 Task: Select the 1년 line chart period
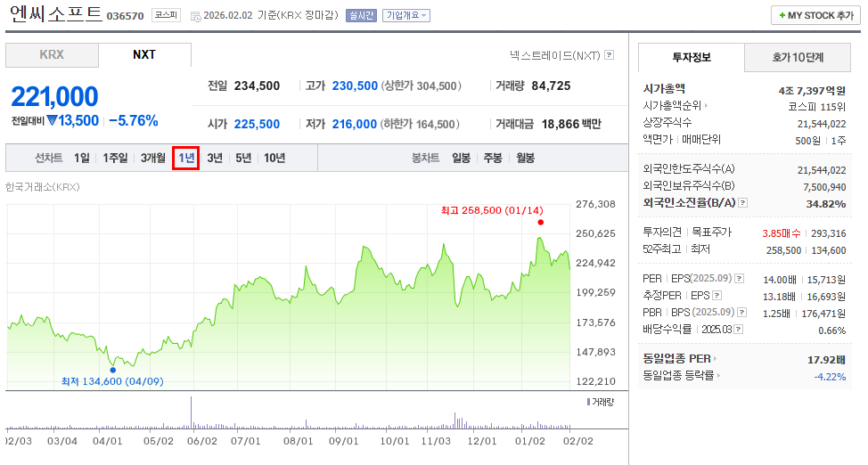(x=186, y=158)
